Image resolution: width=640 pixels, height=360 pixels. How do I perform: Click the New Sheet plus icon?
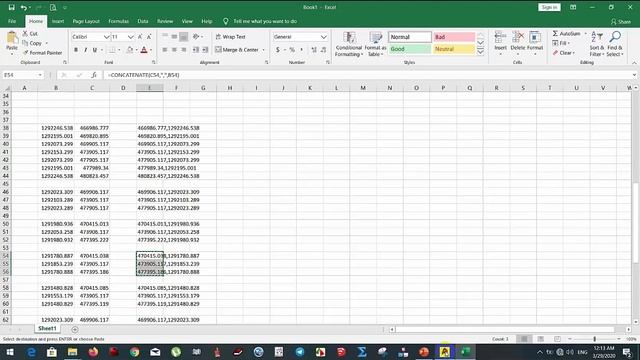coord(75,329)
